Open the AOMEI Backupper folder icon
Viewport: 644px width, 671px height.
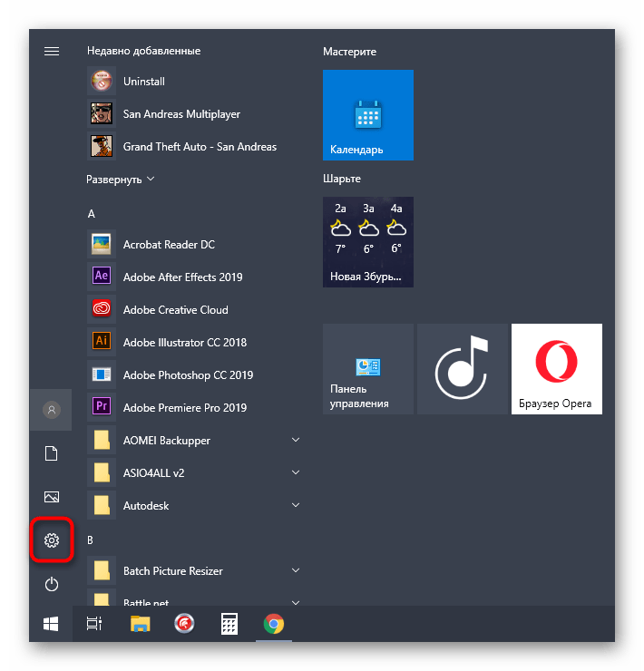click(x=102, y=440)
